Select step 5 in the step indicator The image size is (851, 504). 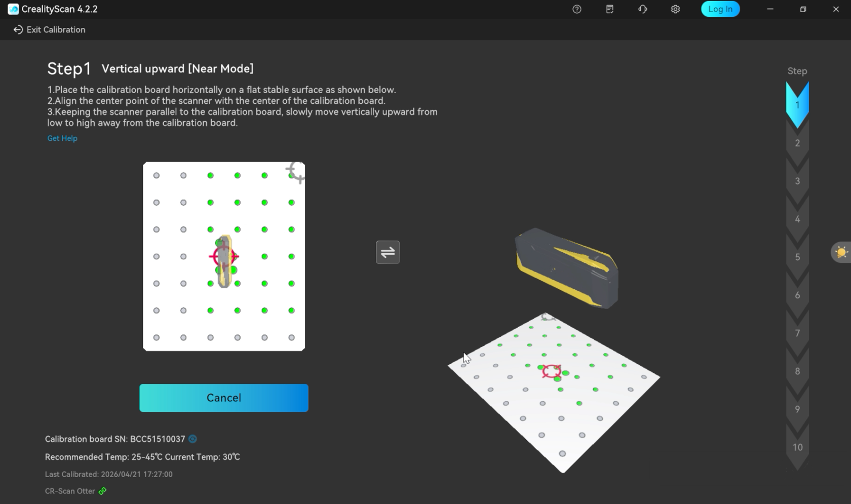[x=797, y=257]
